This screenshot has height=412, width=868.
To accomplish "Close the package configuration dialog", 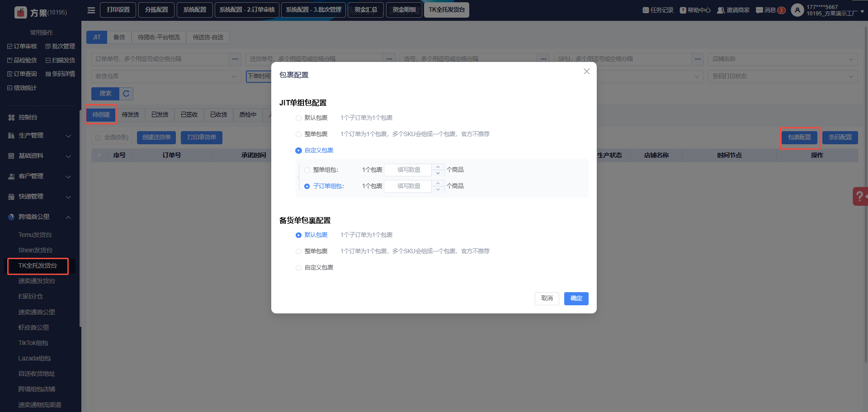I will [586, 71].
